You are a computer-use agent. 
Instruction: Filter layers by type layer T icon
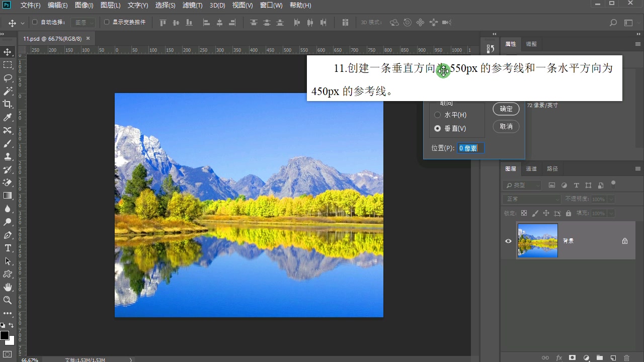(577, 186)
